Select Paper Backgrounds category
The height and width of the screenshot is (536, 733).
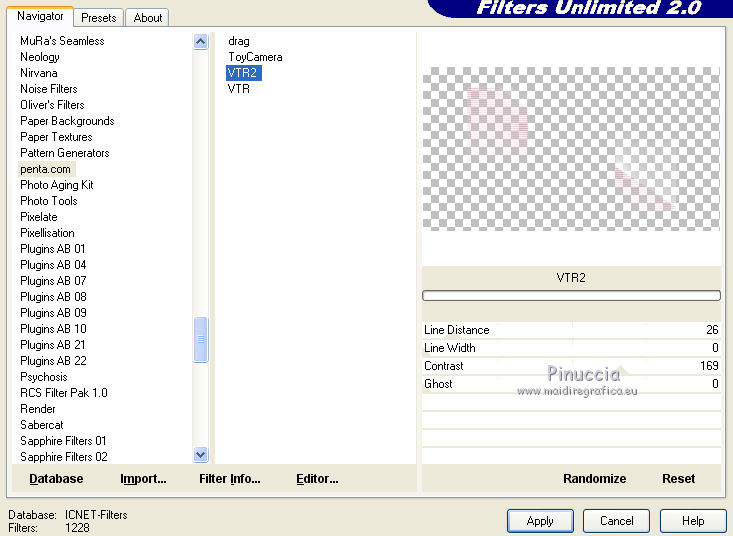pos(67,121)
